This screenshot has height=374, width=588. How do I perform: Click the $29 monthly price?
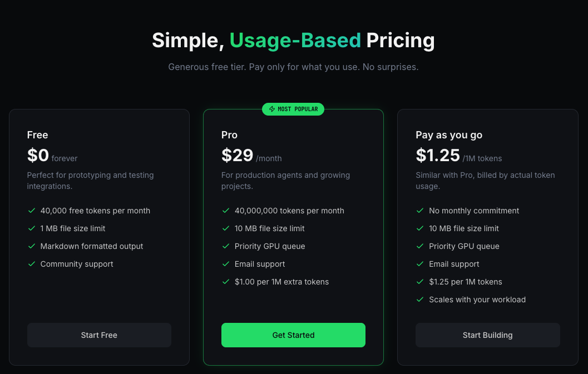238,156
